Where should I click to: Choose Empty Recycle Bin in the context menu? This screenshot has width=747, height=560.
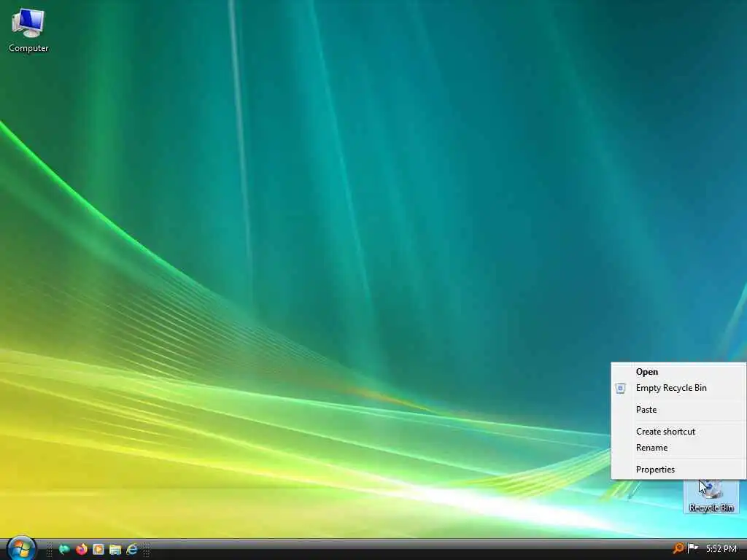tap(678, 388)
